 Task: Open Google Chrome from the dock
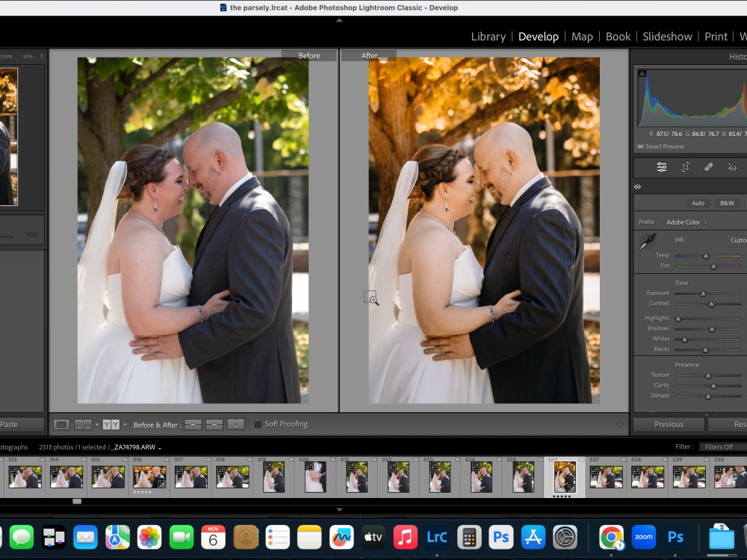[x=612, y=537]
